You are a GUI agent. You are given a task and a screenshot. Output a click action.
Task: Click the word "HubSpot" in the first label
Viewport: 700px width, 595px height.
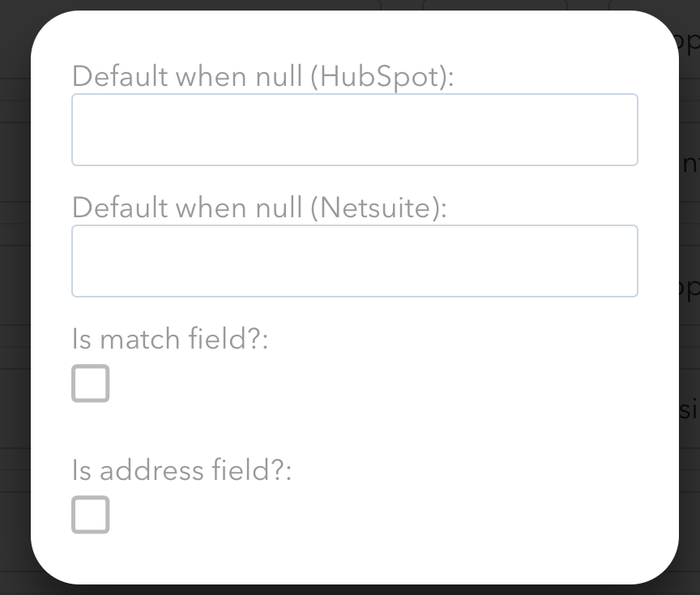(x=381, y=77)
